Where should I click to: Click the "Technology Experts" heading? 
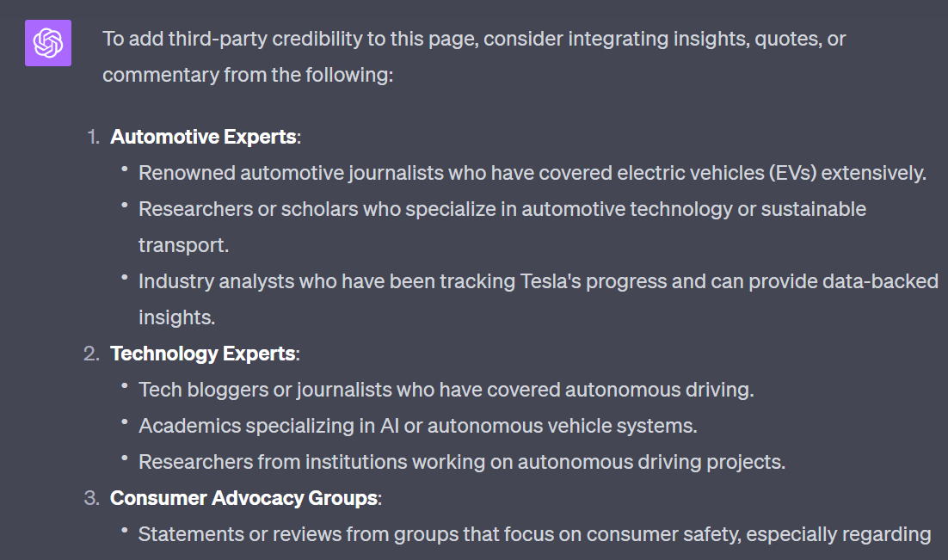(203, 354)
